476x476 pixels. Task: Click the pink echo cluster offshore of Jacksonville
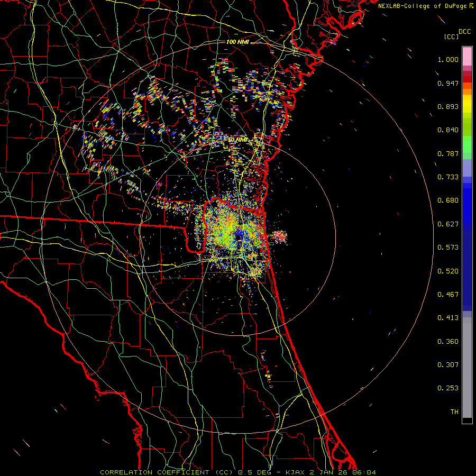click(279, 236)
